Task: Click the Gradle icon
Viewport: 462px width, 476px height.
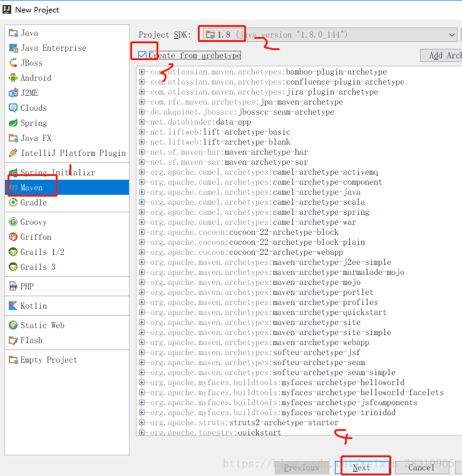Action: pyautogui.click(x=13, y=202)
